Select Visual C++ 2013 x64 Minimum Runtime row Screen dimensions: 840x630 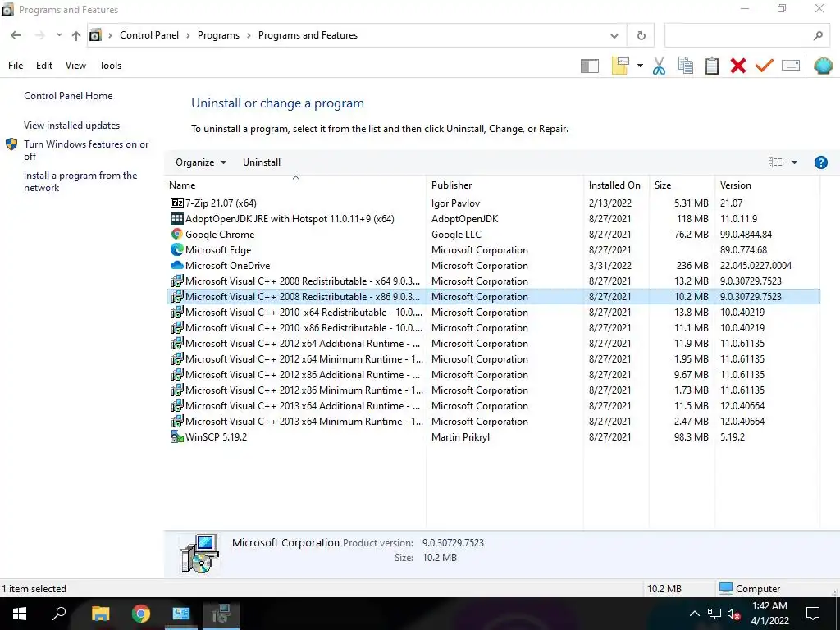(493, 422)
